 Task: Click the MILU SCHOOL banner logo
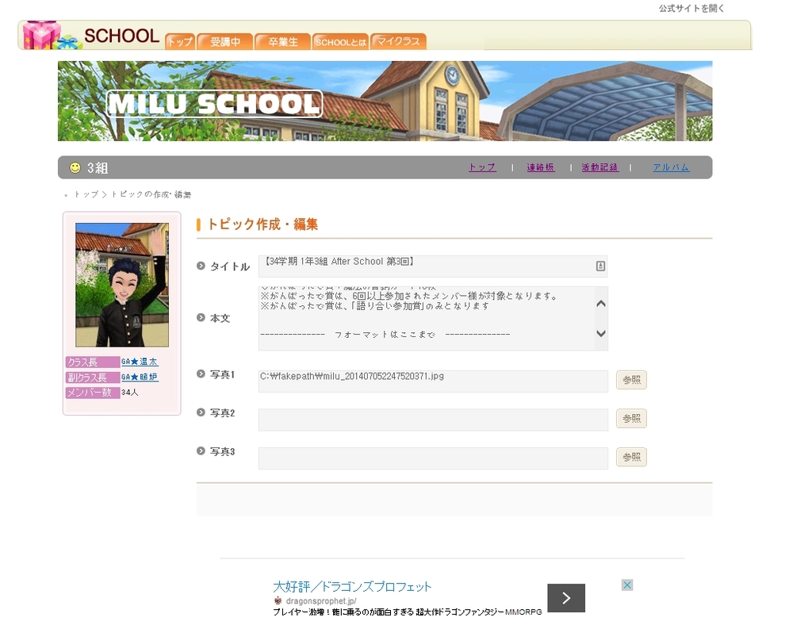click(x=214, y=104)
